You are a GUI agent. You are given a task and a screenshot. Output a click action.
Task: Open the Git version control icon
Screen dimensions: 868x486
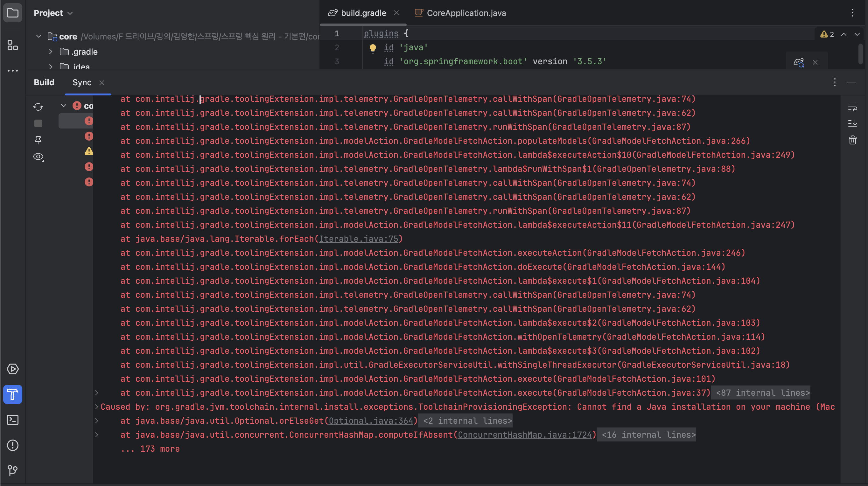click(12, 470)
